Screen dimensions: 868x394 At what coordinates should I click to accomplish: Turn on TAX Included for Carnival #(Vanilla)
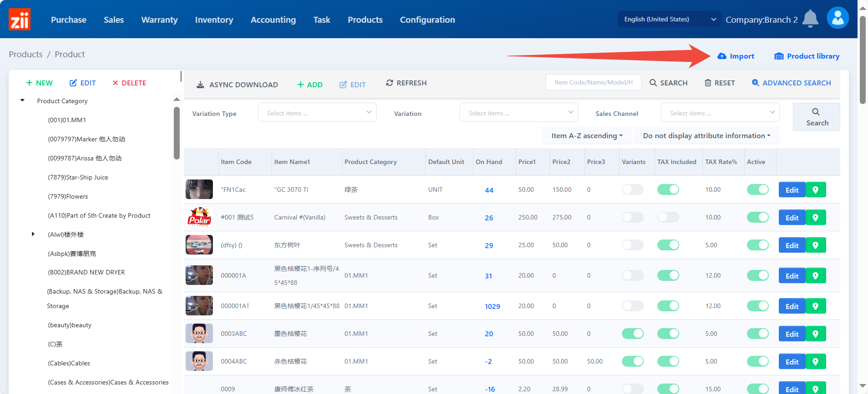pos(668,218)
